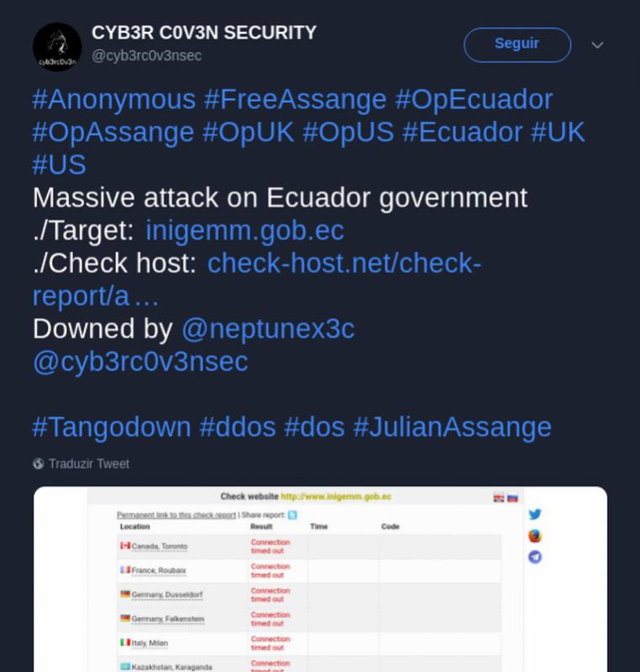640x672 pixels.
Task: Click the UK flag language icon
Action: tap(499, 497)
